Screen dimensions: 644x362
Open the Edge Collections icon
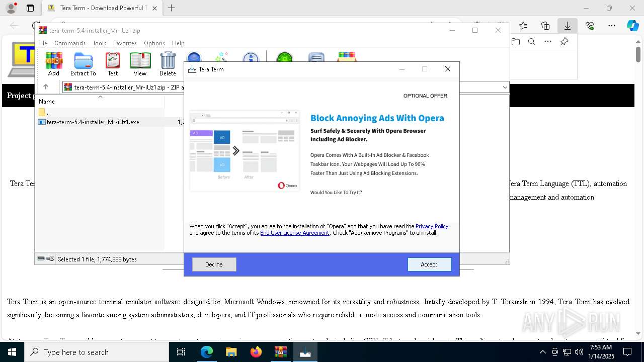pyautogui.click(x=545, y=26)
